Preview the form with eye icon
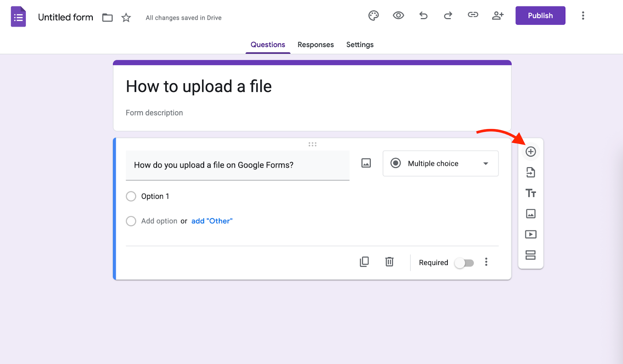This screenshot has height=364, width=623. pos(398,16)
